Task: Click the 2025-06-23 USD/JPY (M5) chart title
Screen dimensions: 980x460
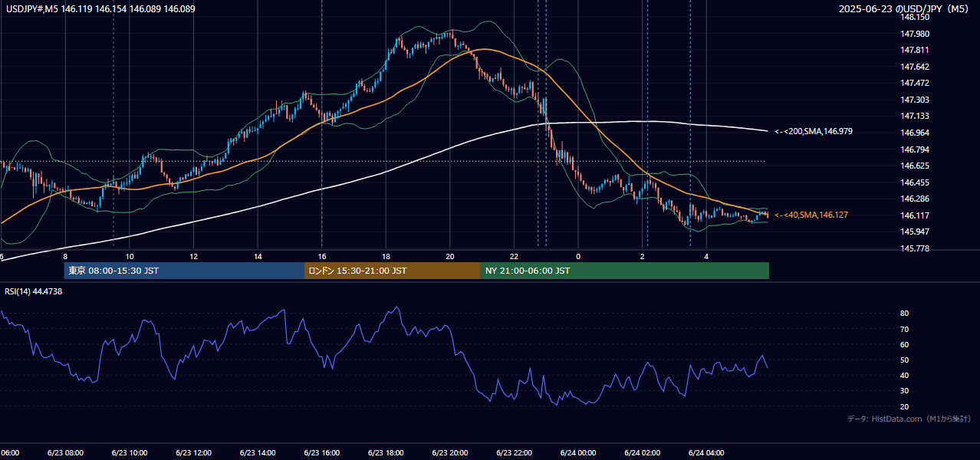Action: tap(903, 9)
